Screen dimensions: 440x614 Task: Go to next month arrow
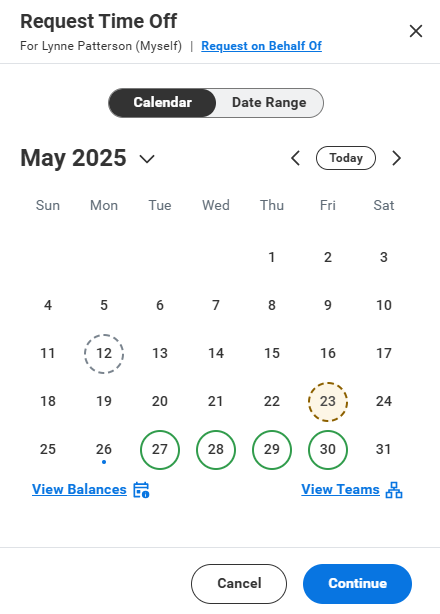tap(397, 158)
